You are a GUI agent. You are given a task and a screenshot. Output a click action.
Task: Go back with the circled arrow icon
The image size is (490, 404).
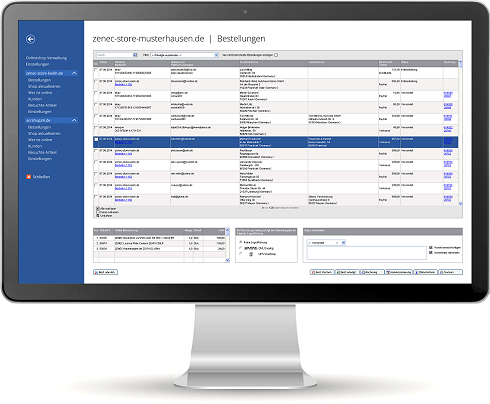click(x=31, y=39)
